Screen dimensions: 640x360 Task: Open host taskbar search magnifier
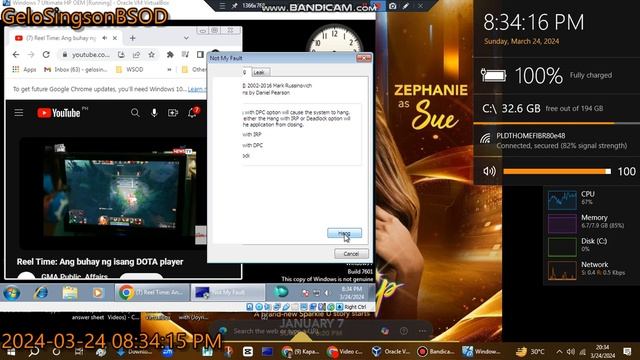(x=34, y=351)
